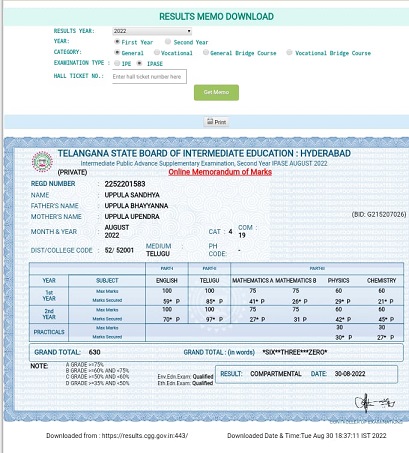
Task: Click the name UPPULA SANDHYA
Action: (x=132, y=195)
